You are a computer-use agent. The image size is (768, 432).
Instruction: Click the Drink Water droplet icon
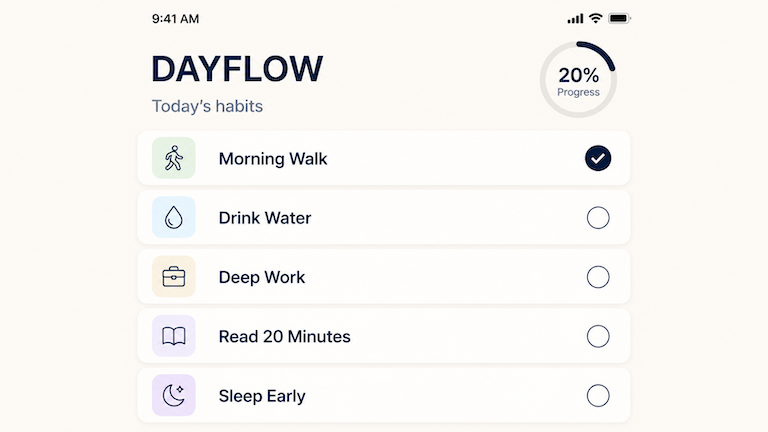click(174, 218)
